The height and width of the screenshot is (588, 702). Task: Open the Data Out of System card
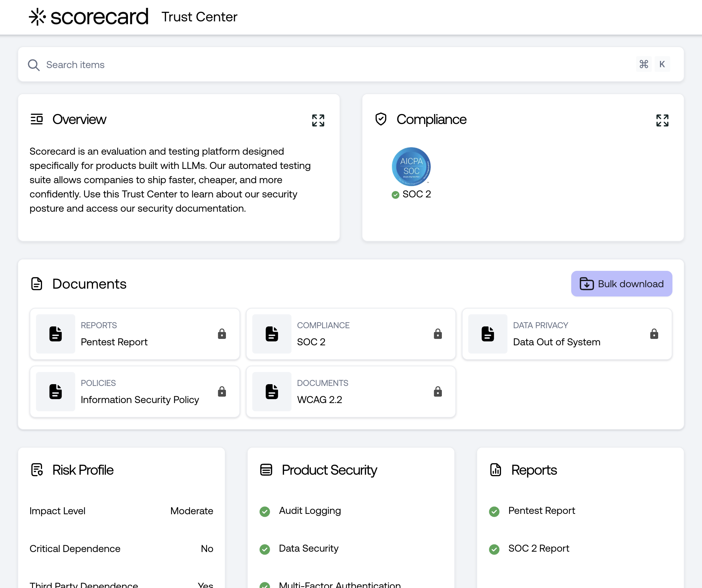coord(567,334)
